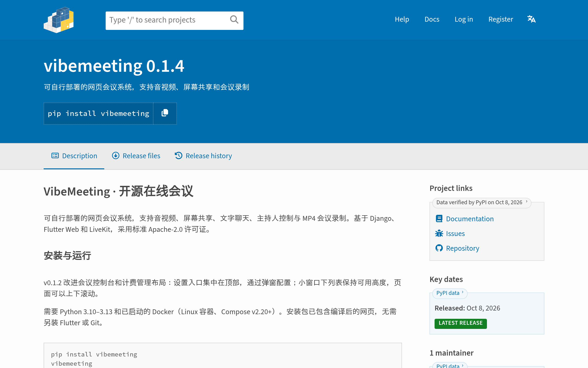588x368 pixels.
Task: Click the 'VibeMeeting · 开源在线会议' heading
Action: [x=119, y=191]
